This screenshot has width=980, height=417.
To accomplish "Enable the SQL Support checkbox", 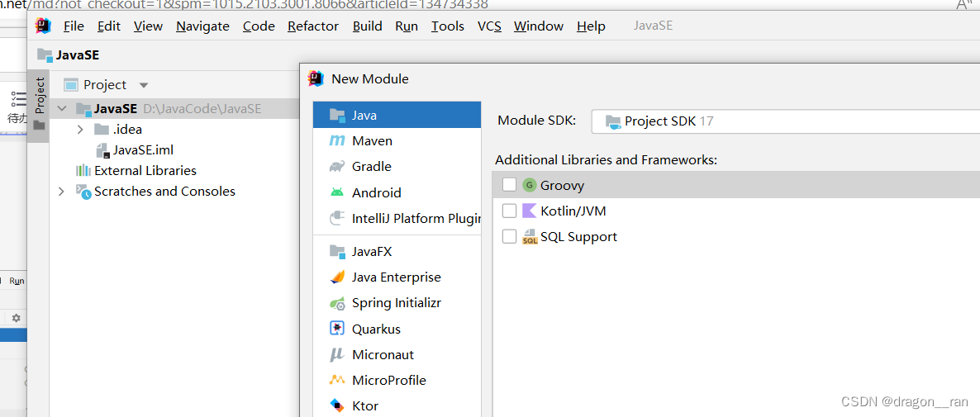I will coord(509,237).
